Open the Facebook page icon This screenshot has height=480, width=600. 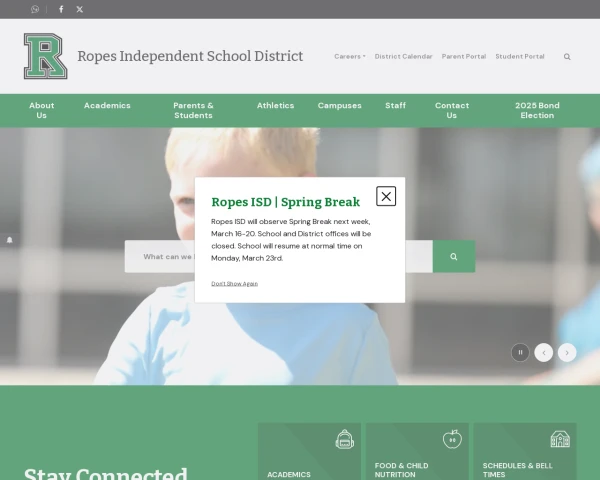[61, 9]
